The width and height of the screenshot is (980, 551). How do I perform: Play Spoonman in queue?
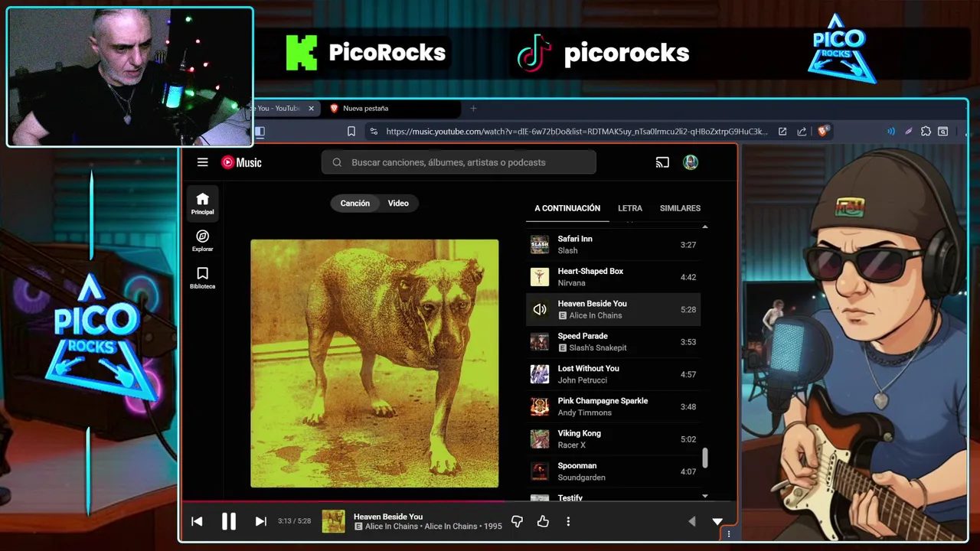tap(613, 471)
